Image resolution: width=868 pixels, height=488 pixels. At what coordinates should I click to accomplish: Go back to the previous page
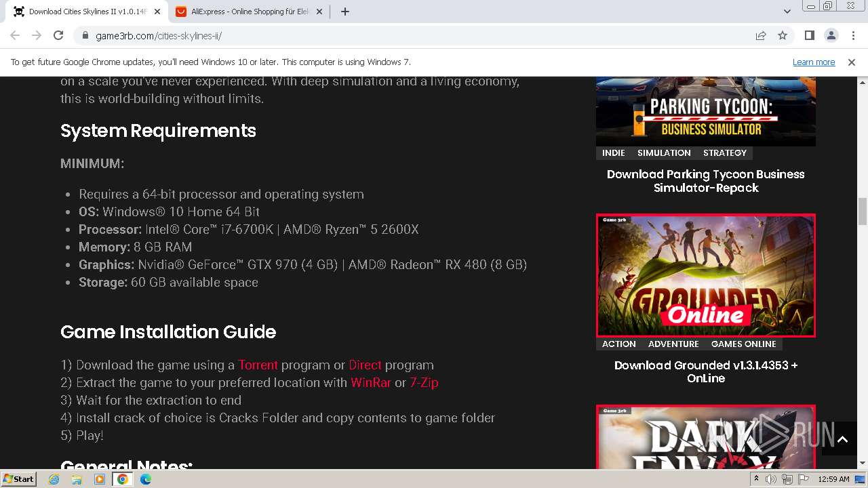(15, 35)
